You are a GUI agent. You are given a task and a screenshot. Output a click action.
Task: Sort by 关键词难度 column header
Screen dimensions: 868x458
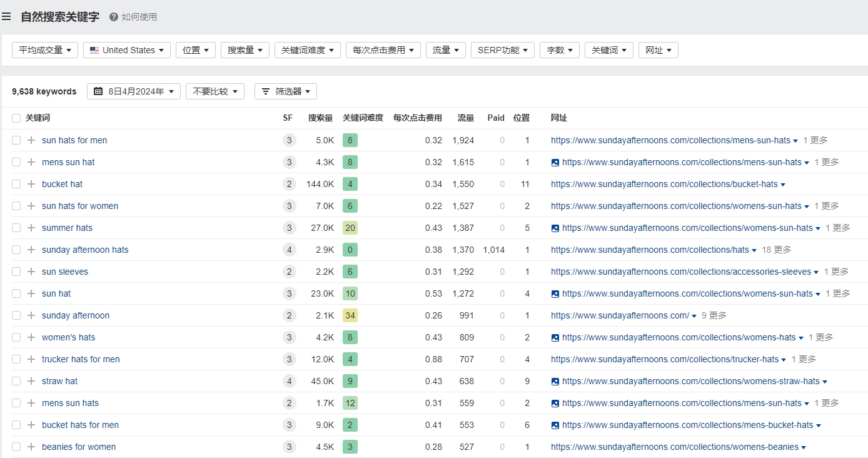[363, 118]
